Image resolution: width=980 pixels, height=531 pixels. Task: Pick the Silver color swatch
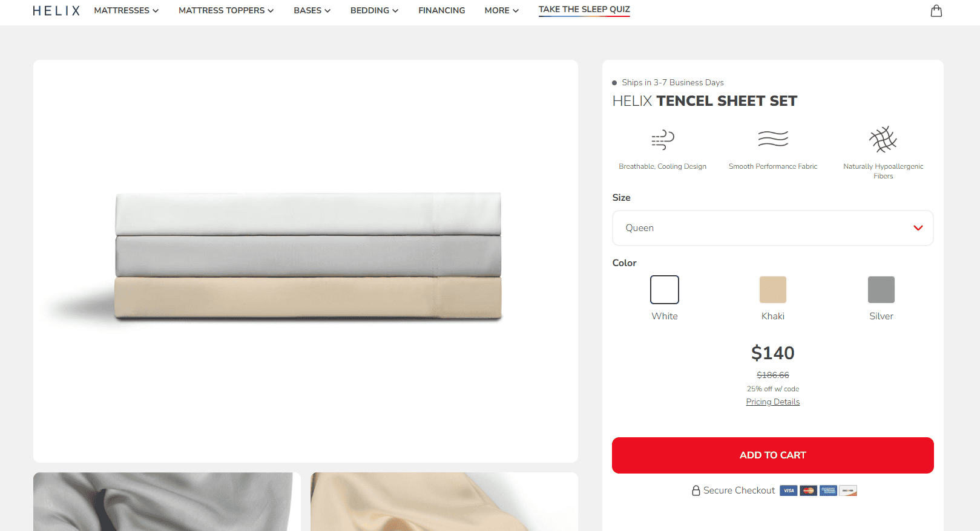pyautogui.click(x=881, y=290)
